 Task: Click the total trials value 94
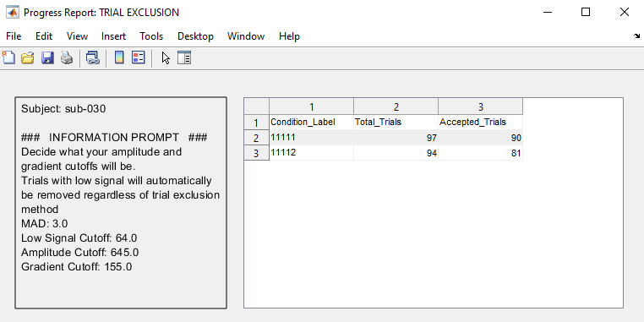pos(396,153)
